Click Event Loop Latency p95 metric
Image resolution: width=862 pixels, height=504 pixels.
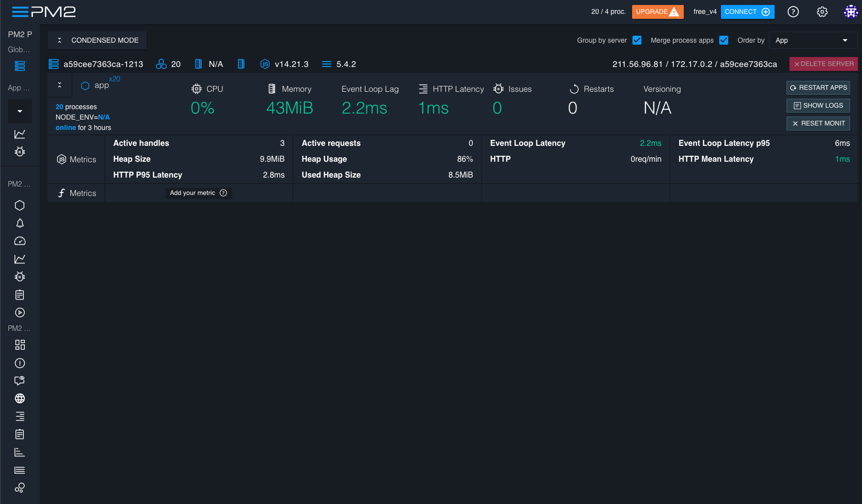click(764, 143)
